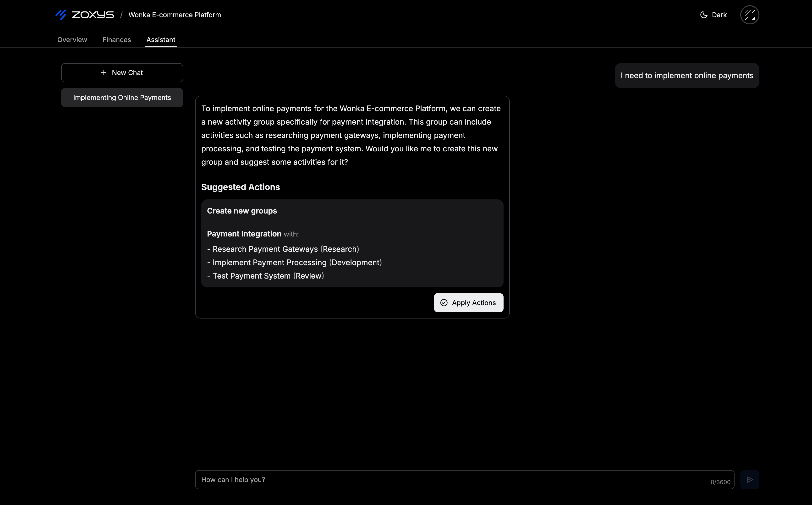Screen dimensions: 812x505
Task: Open the Overview tab
Action: pyautogui.click(x=72, y=40)
